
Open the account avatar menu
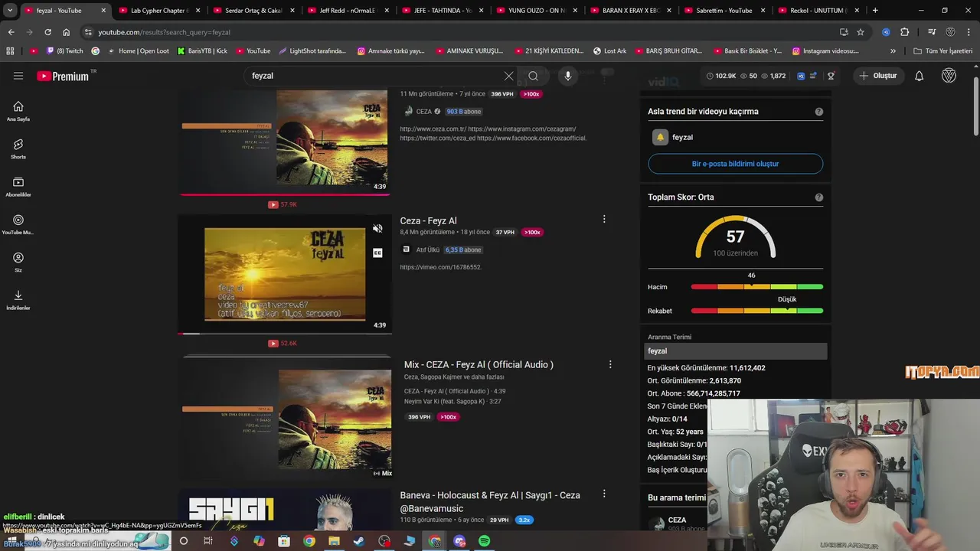949,76
